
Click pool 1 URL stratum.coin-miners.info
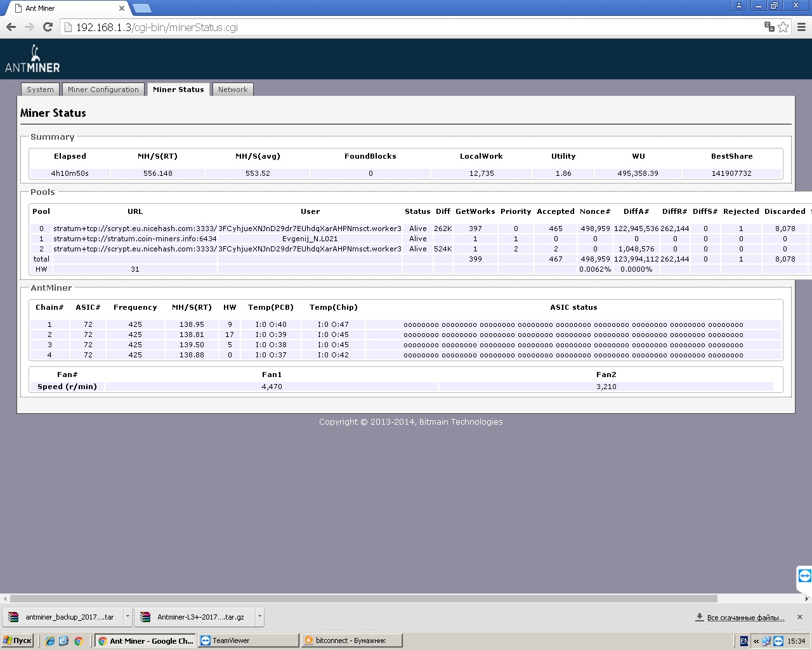[x=135, y=239]
